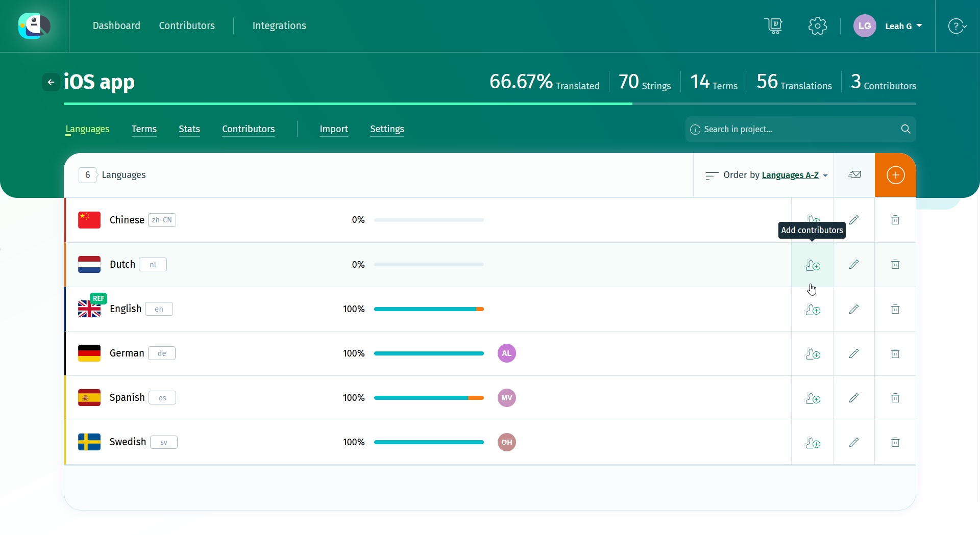Viewport: 980px width, 535px height.
Task: Add contributors to Spanish language
Action: (x=812, y=398)
